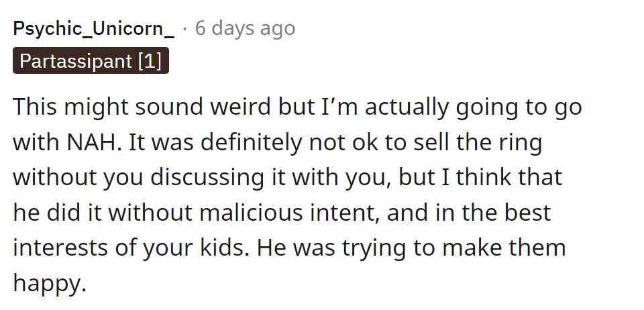Viewport: 644px width, 310px height.
Task: Click on "without you discussing it" text
Action: click(x=138, y=177)
